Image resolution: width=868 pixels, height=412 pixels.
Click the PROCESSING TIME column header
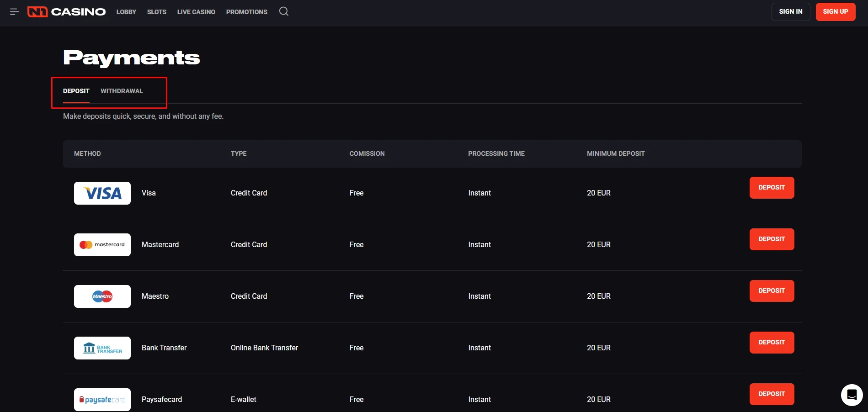point(496,153)
